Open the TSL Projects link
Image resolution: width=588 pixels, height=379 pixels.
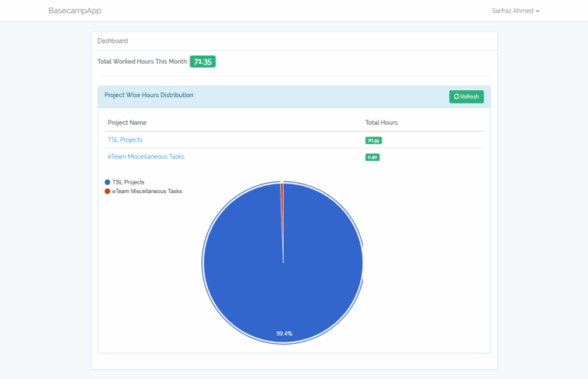[x=125, y=140]
